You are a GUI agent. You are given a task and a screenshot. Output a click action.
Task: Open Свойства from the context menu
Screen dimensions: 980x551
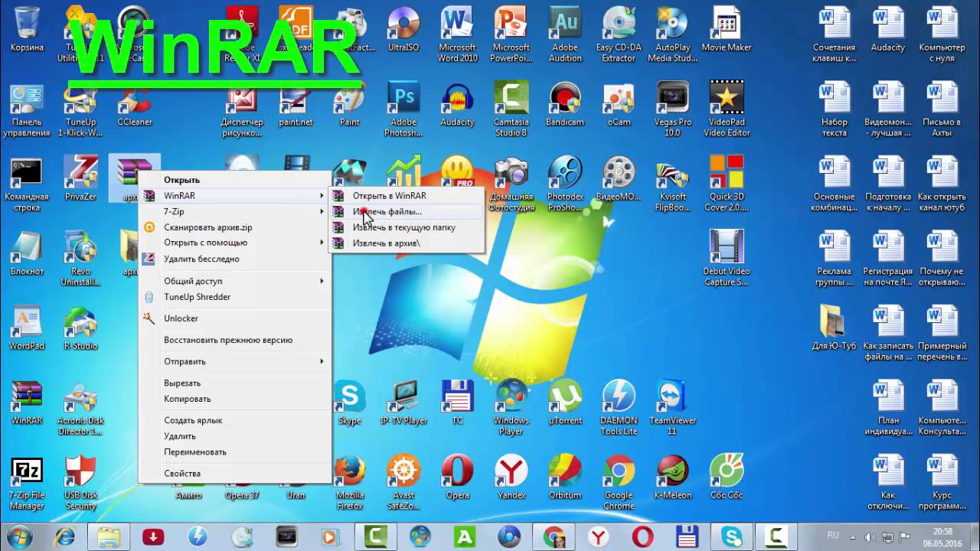(235, 473)
